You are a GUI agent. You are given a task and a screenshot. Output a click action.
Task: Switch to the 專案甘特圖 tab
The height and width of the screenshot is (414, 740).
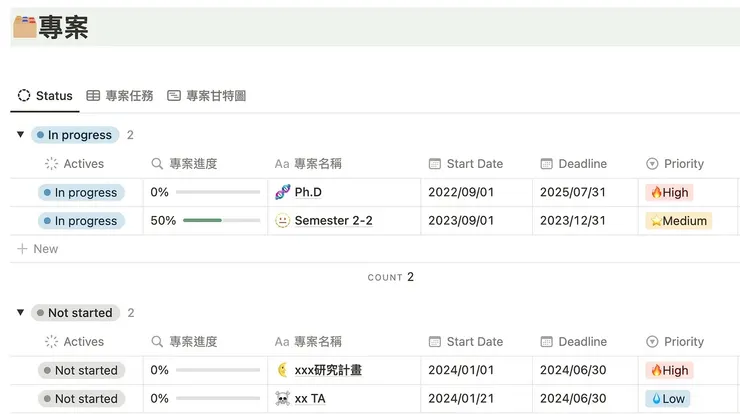click(207, 96)
